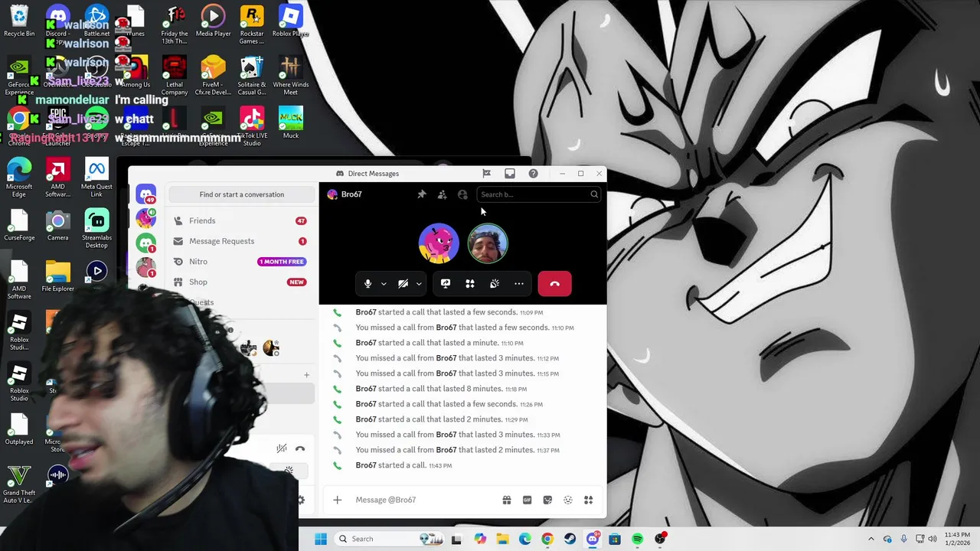The image size is (980, 551).
Task: Attach a file with plus button
Action: pos(337,500)
